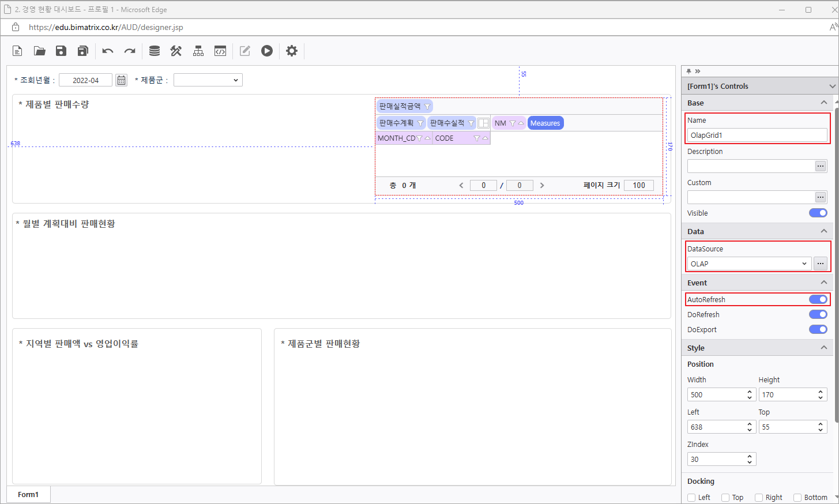Collapse the Style section
Viewport: 839px width, 504px height.
pyautogui.click(x=823, y=347)
